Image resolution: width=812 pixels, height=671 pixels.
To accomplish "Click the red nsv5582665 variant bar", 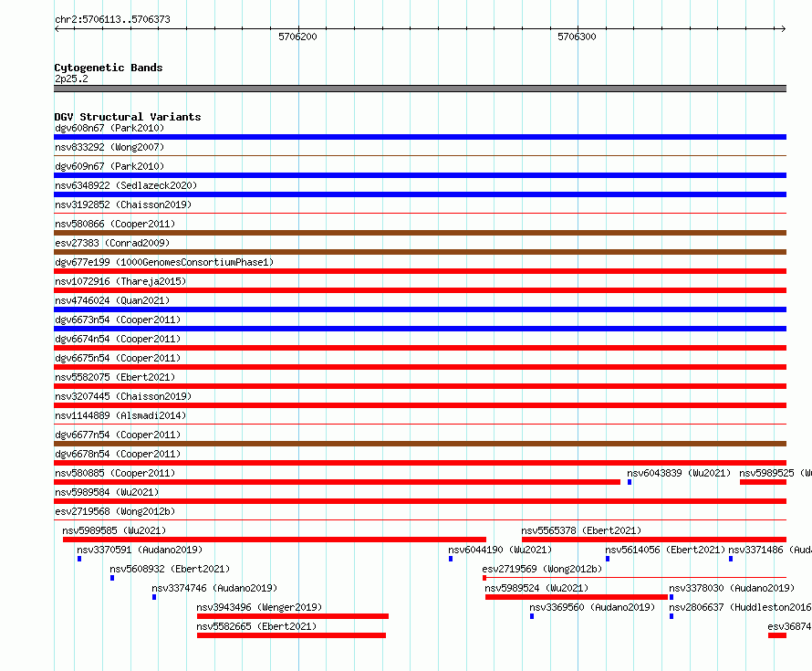I will (x=292, y=635).
